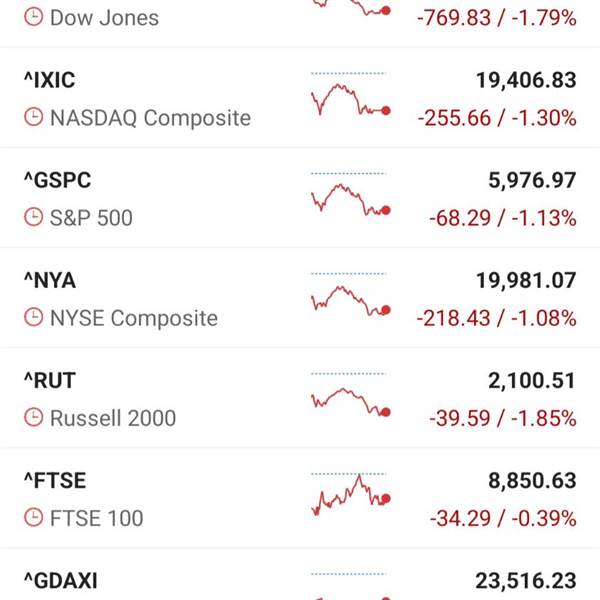Tap the clock icon beside NASDAQ Composite

coord(34,117)
